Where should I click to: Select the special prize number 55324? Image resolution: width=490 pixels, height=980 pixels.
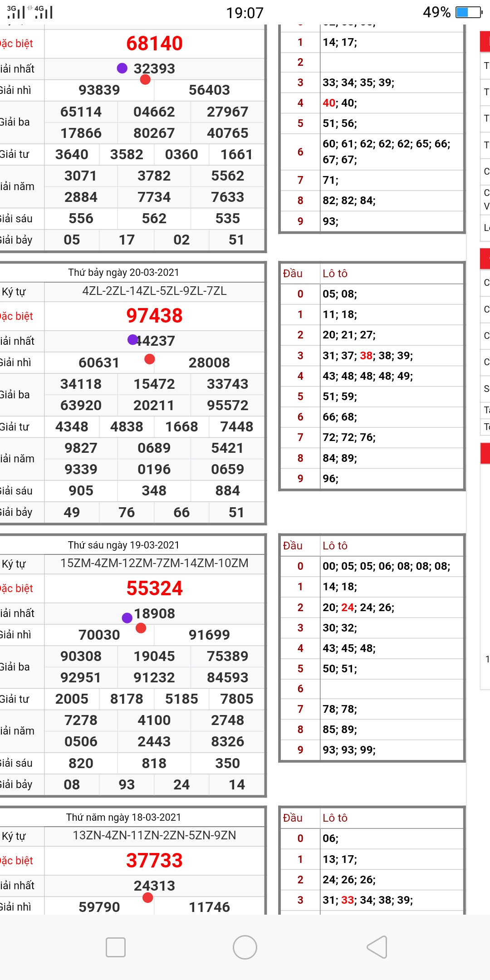coord(154,588)
